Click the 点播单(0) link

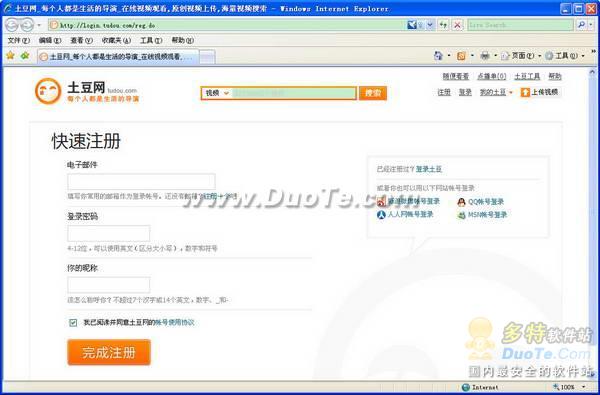(x=491, y=77)
